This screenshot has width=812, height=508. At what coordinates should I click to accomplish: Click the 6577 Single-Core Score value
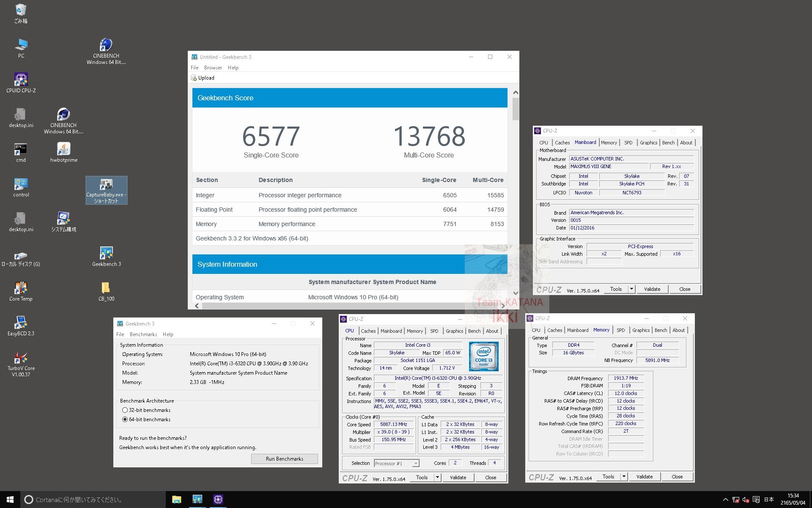[x=271, y=136]
